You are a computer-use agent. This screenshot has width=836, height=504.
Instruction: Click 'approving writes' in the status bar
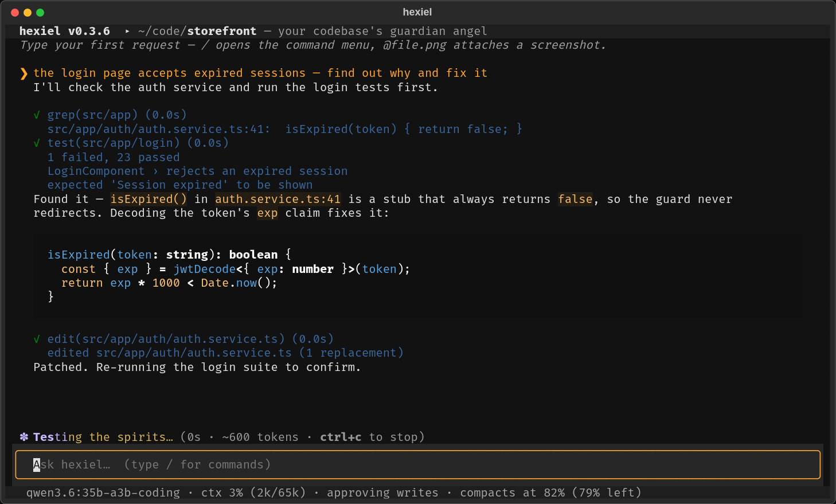click(x=382, y=493)
